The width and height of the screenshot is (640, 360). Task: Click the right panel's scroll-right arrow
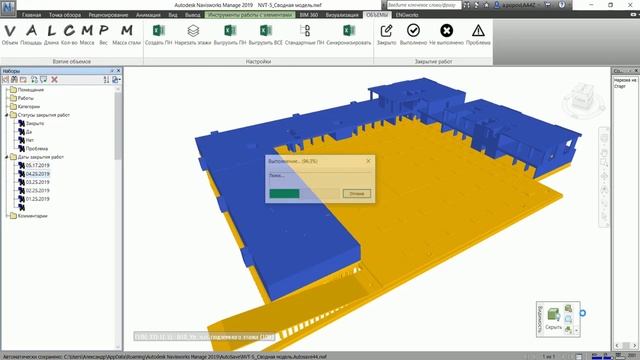(634, 346)
